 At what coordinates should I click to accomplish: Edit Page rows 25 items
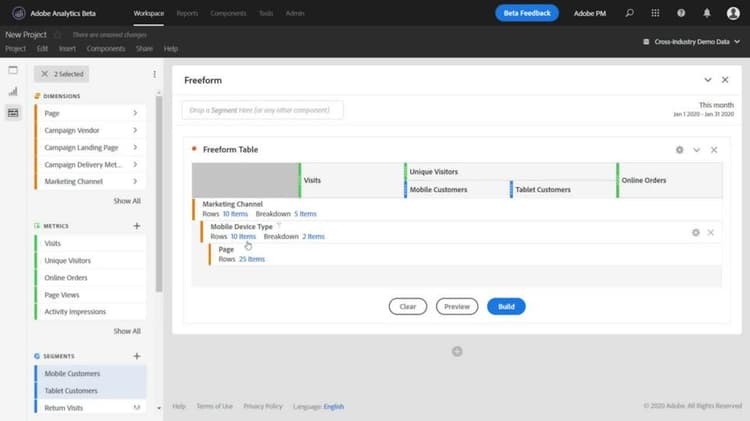tap(252, 259)
